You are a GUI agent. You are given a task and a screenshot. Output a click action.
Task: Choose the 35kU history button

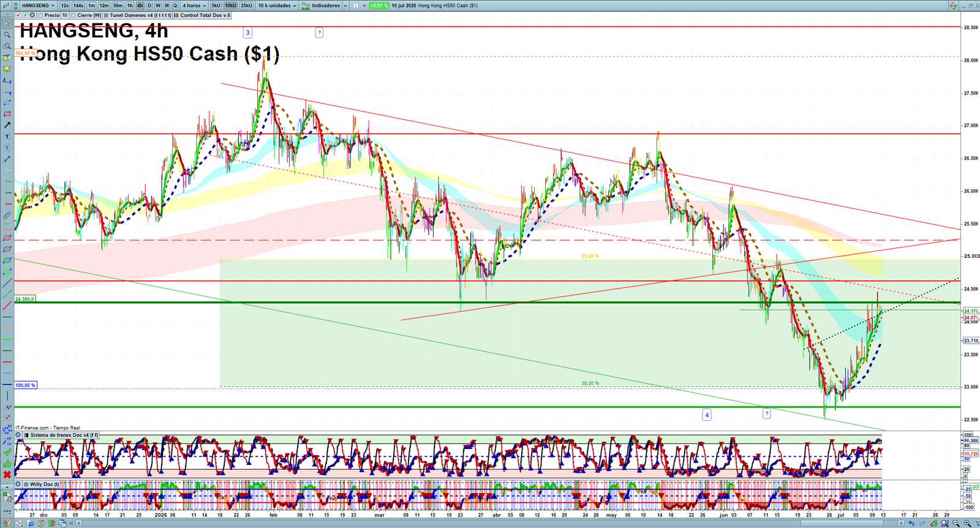pos(246,6)
